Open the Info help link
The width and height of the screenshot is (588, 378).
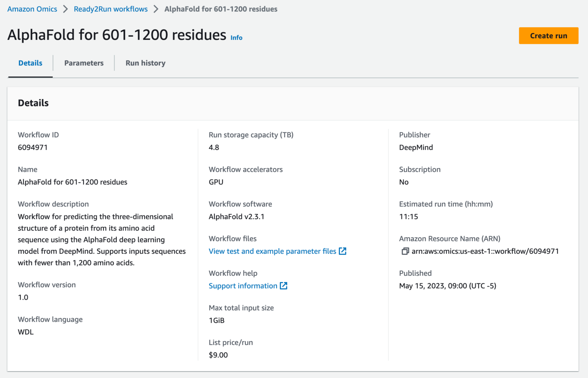coord(236,37)
